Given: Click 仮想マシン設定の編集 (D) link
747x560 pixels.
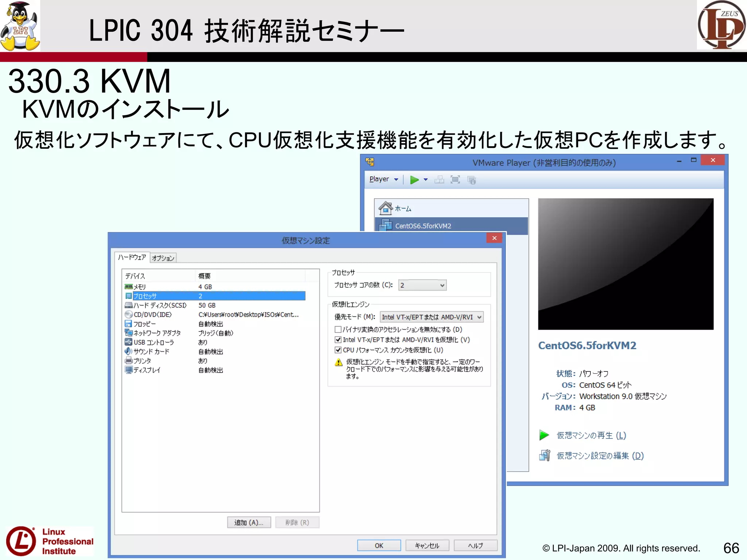Looking at the screenshot, I should pyautogui.click(x=600, y=456).
